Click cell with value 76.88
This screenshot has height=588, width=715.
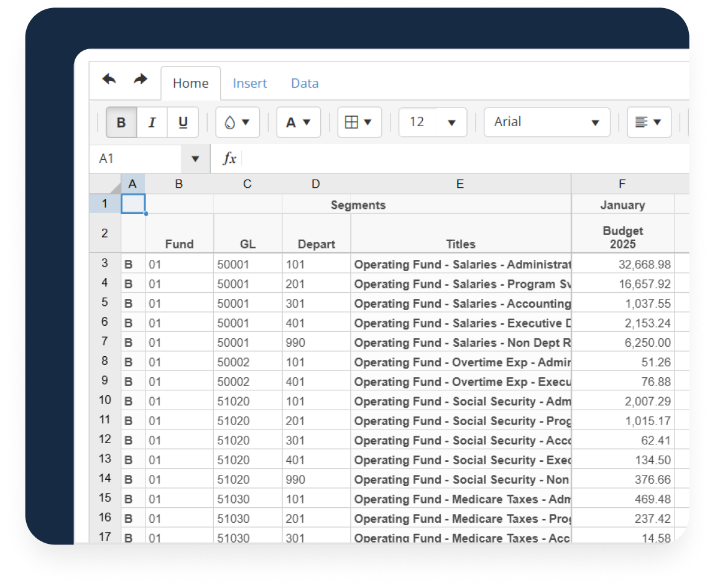tap(622, 382)
